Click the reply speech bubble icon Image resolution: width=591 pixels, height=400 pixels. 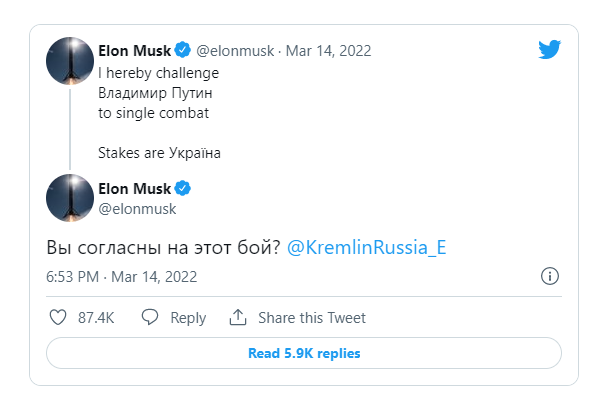coord(150,317)
